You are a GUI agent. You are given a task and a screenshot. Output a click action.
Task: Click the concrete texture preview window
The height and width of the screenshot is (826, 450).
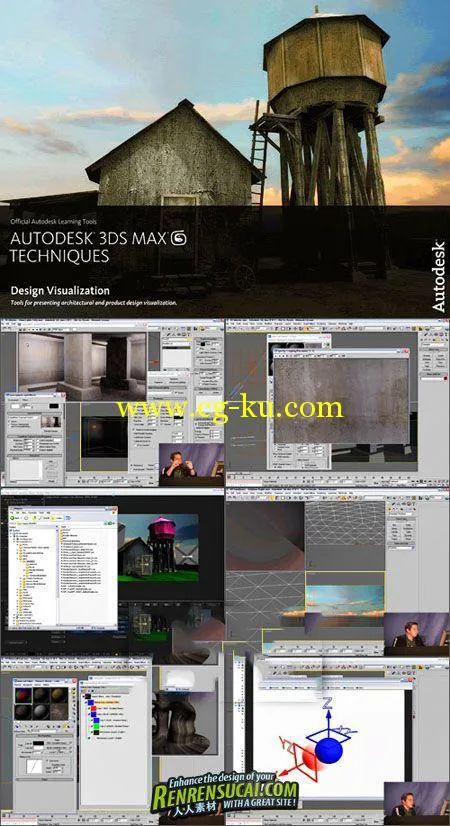coord(341,400)
